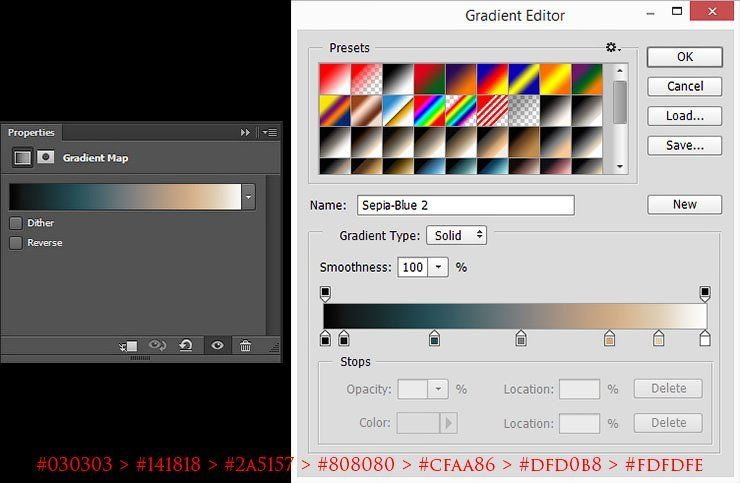Choose the orange, yellow, orange preset

pyautogui.click(x=555, y=79)
